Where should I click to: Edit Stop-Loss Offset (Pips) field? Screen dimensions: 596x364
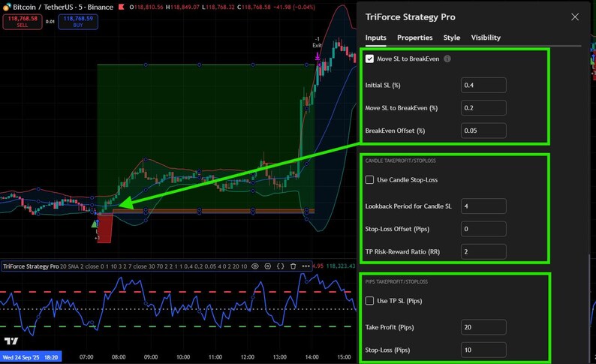pos(483,229)
